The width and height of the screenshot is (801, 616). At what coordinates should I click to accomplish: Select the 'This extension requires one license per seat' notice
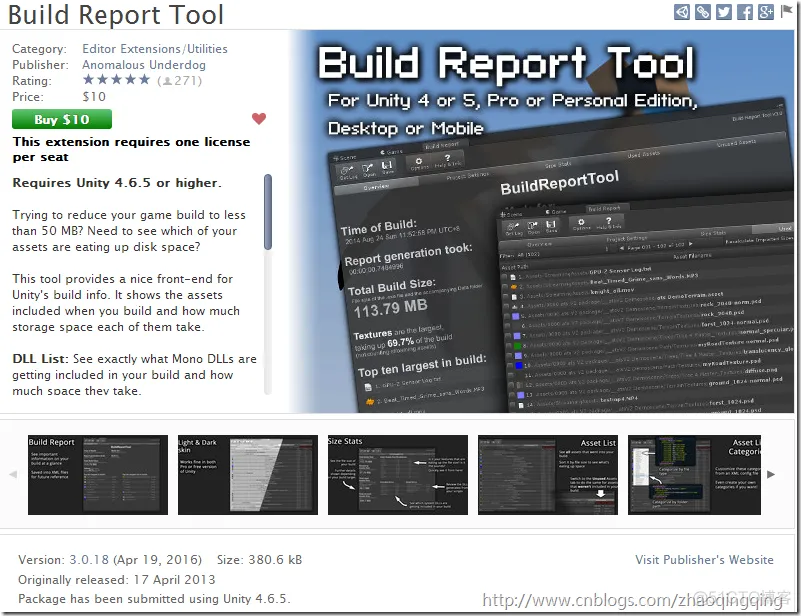pyautogui.click(x=132, y=149)
